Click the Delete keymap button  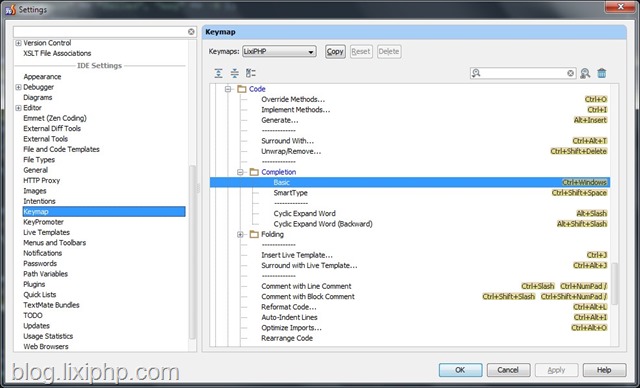(x=389, y=51)
